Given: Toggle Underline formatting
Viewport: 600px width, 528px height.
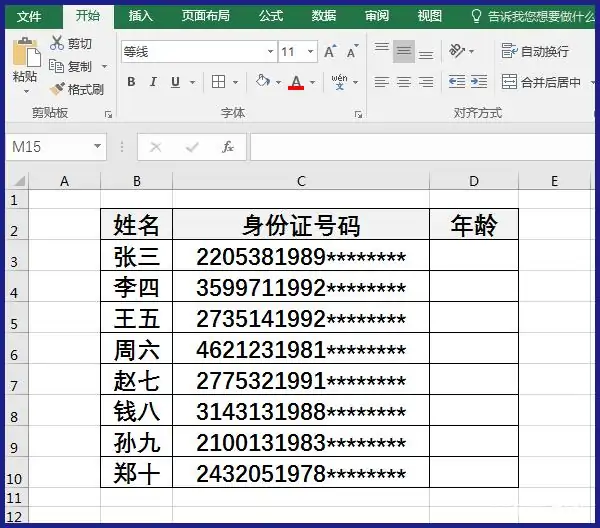Looking at the screenshot, I should coord(175,81).
